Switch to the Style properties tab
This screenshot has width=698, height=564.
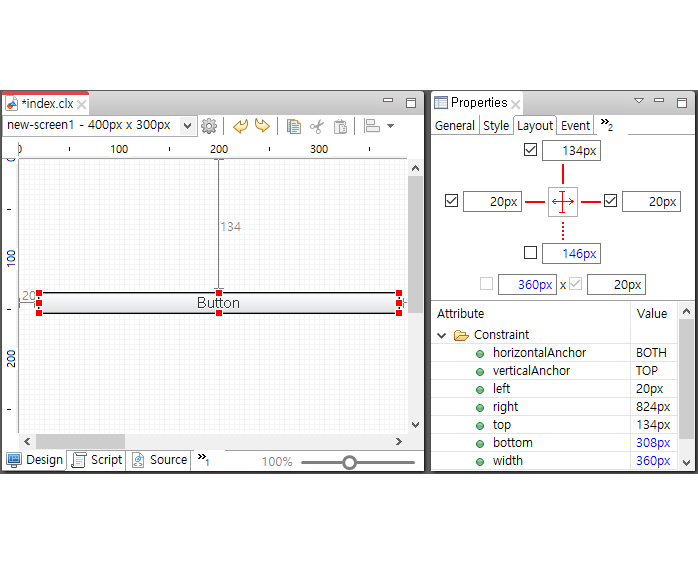(x=496, y=126)
